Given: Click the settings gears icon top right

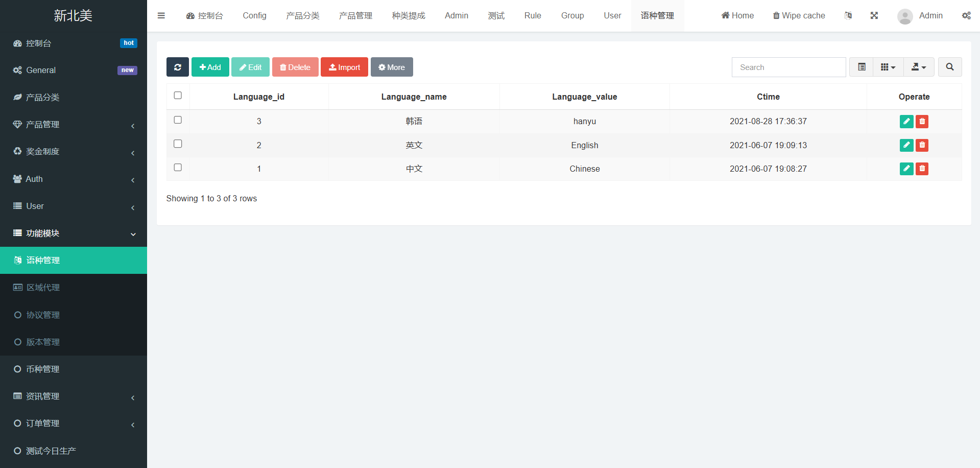Looking at the screenshot, I should [966, 15].
